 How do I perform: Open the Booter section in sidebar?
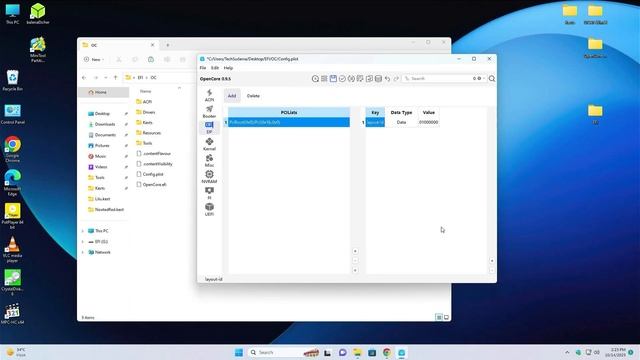209,112
